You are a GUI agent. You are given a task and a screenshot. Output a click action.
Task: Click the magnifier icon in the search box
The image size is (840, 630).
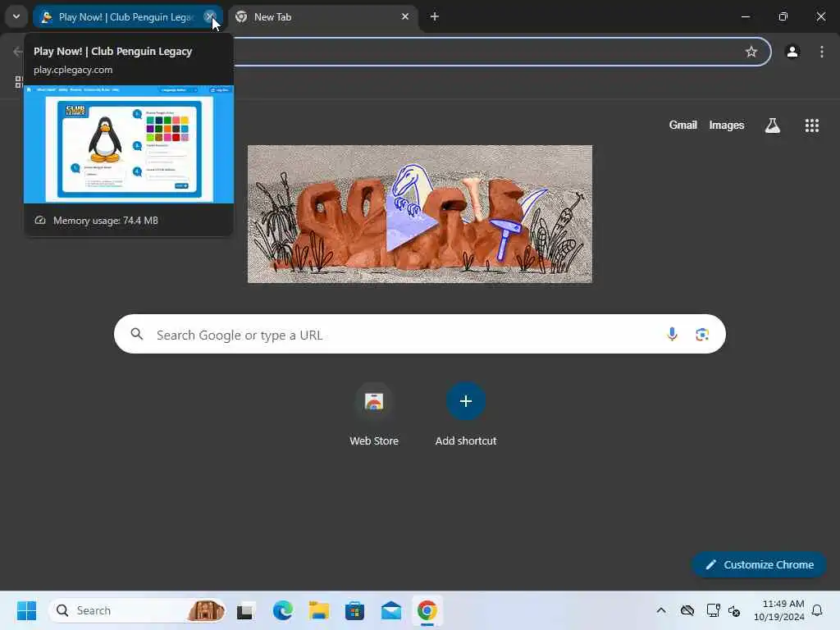point(137,335)
